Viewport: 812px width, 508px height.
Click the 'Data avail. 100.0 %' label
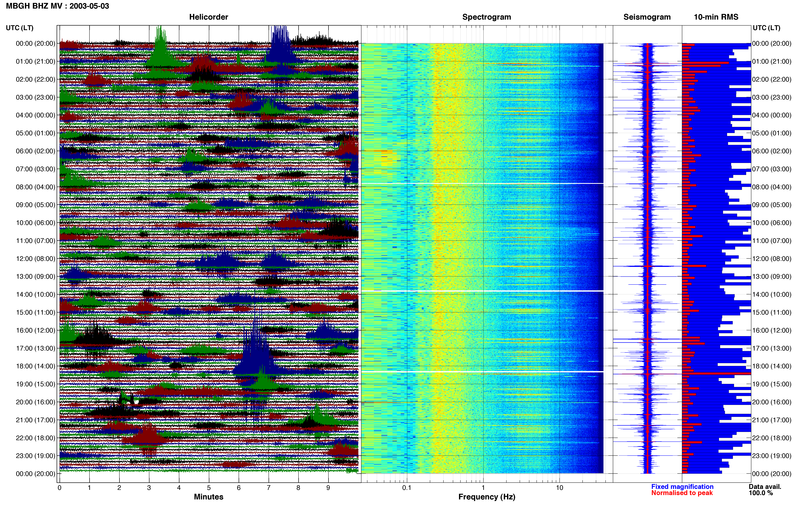765,490
